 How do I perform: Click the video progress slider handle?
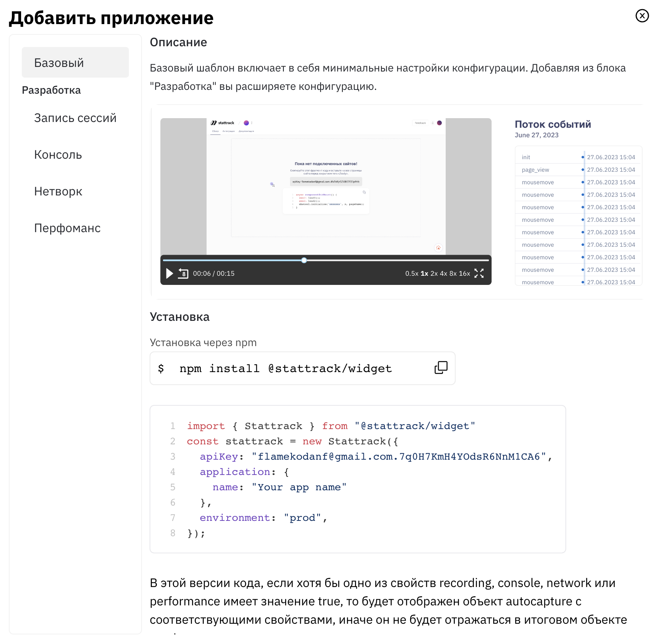point(304,260)
